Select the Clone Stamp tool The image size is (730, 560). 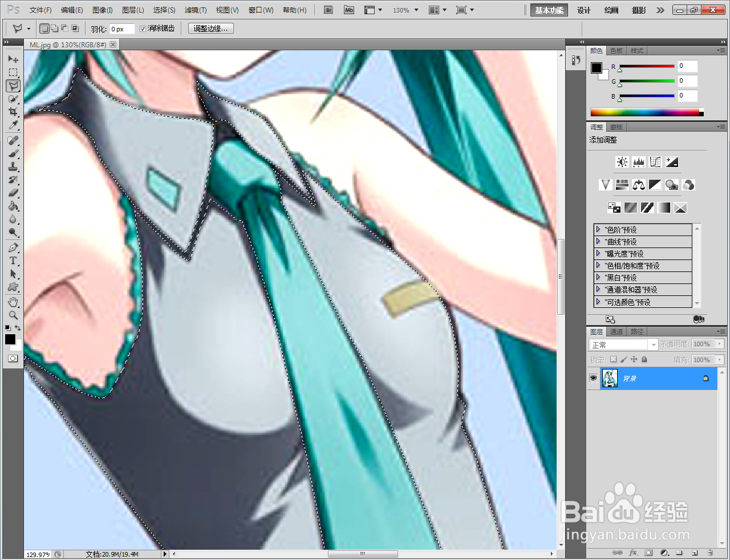pos(13,167)
